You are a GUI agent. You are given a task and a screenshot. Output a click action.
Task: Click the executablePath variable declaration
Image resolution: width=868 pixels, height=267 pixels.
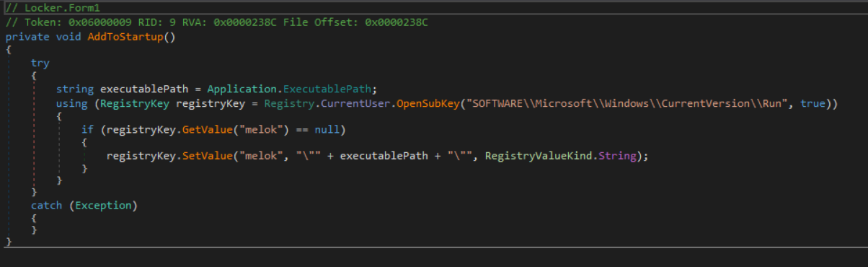pyautogui.click(x=144, y=89)
